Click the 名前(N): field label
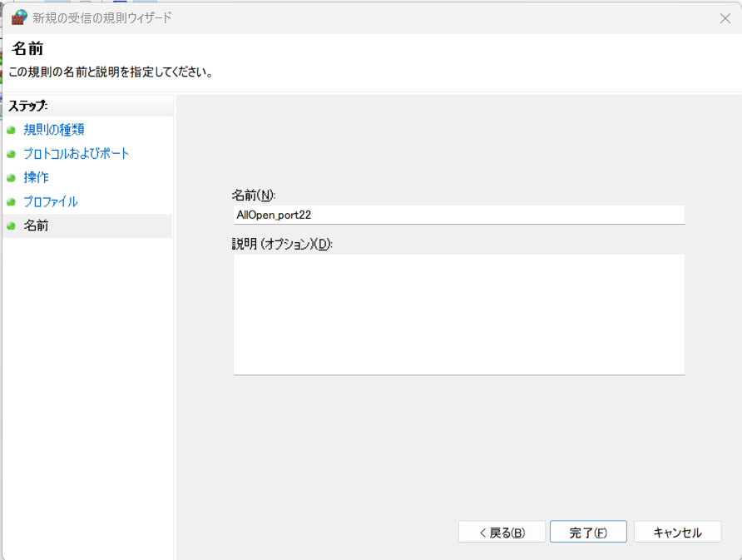The width and height of the screenshot is (742, 560). (253, 195)
